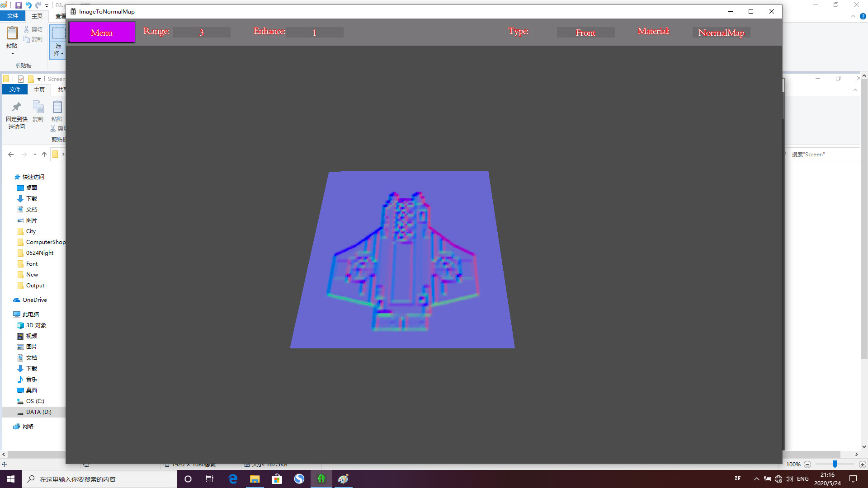Open Task View from the taskbar

click(x=210, y=479)
